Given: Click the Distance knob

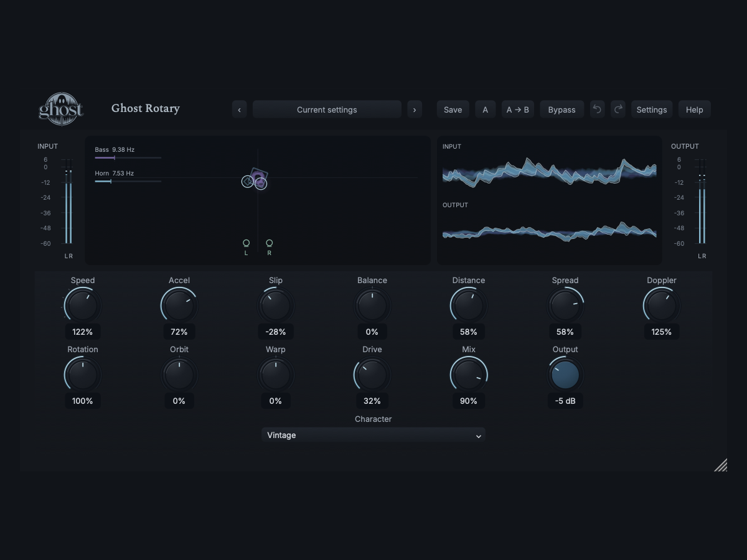Looking at the screenshot, I should click(469, 306).
